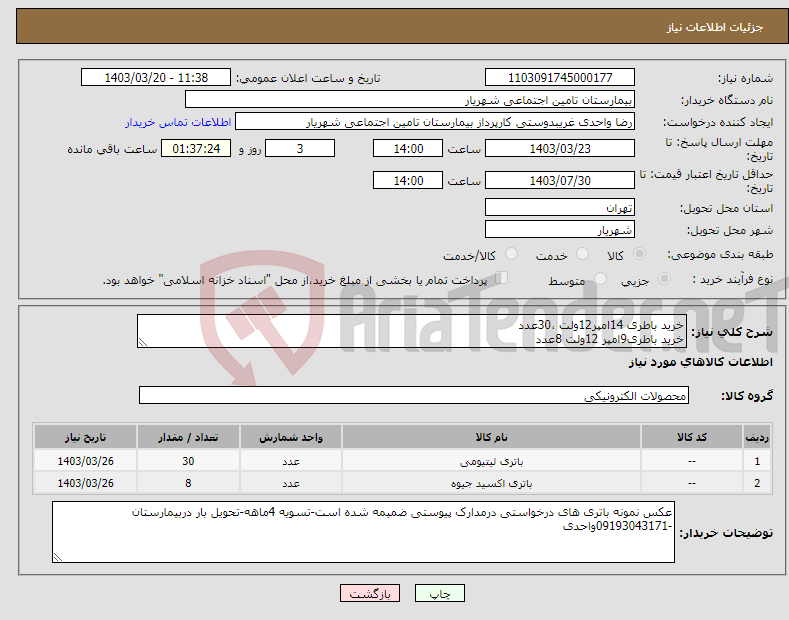Click the نوع فرآیند خرید label

[733, 279]
